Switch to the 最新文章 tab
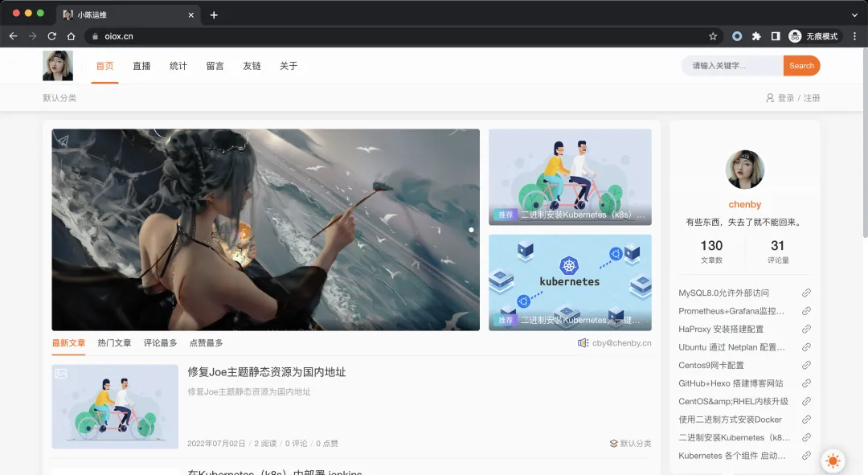The width and height of the screenshot is (868, 475). tap(68, 343)
